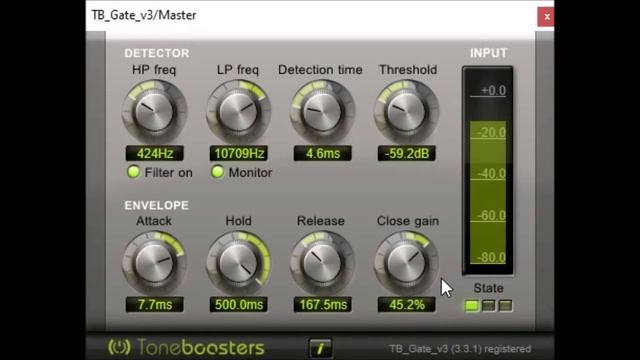The image size is (640, 360).
Task: Click the middle State indicator
Action: (489, 305)
